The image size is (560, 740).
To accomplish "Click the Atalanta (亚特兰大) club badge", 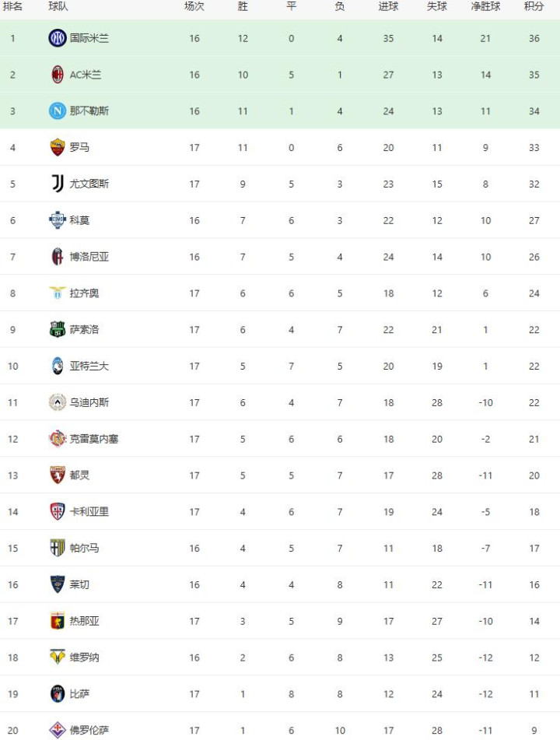I will tap(58, 366).
